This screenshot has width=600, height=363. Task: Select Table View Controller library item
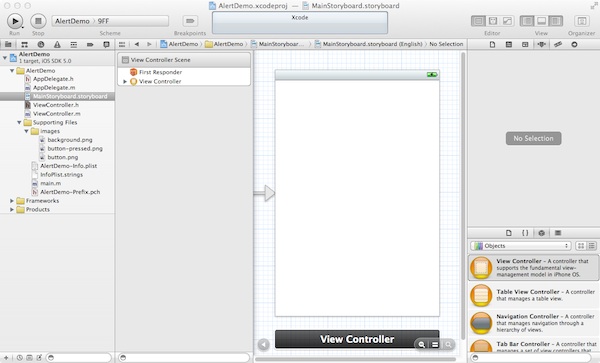(x=533, y=295)
